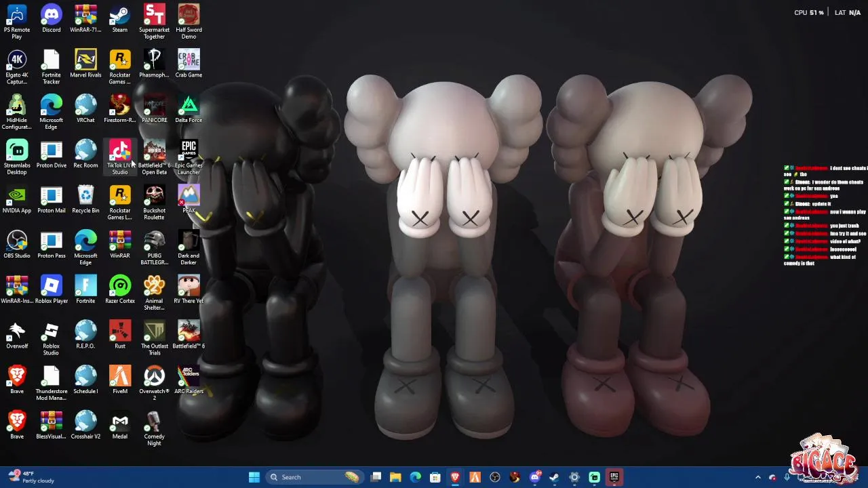Viewport: 868px width, 488px height.
Task: Select Phasmophobia desktop icon
Action: coord(154,64)
